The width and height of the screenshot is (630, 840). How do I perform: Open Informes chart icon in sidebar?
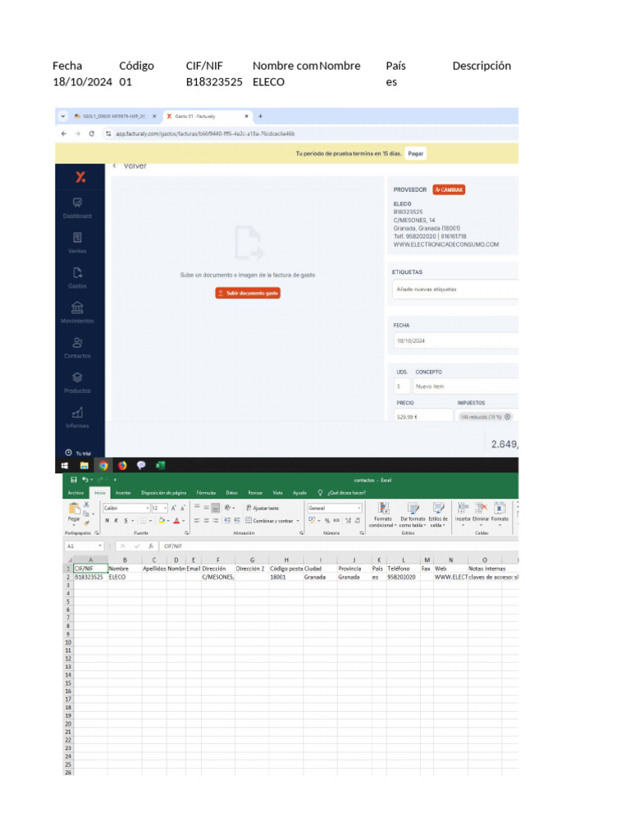tap(77, 413)
